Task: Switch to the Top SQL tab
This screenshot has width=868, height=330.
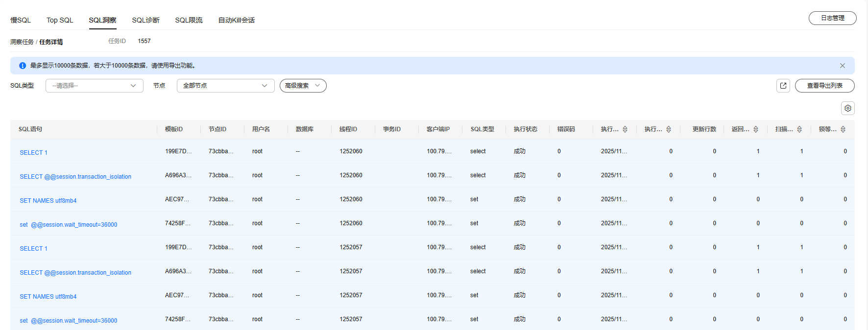Action: (60, 20)
